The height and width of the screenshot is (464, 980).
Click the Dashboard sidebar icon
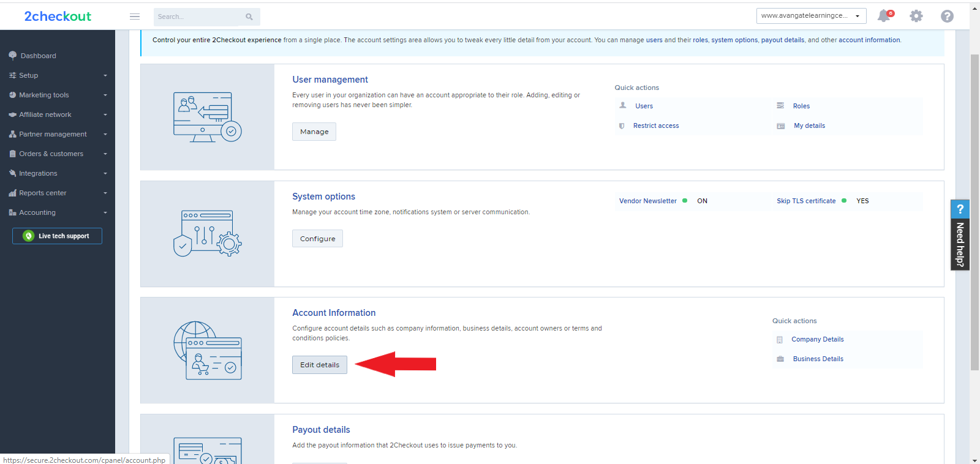[x=13, y=56]
